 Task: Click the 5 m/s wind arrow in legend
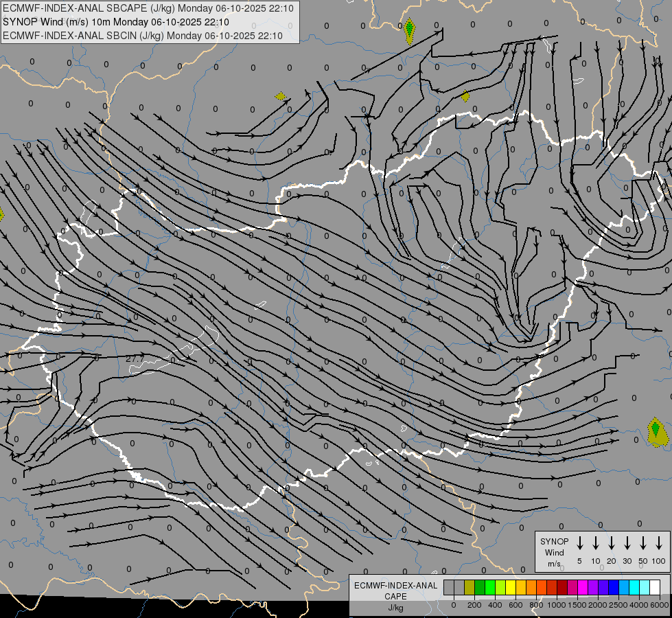coord(579,542)
